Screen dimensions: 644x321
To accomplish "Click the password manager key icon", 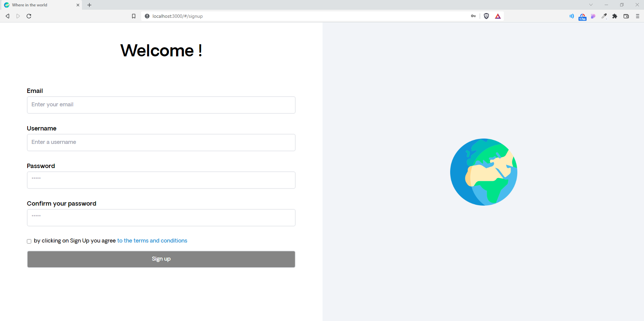I will click(x=473, y=16).
